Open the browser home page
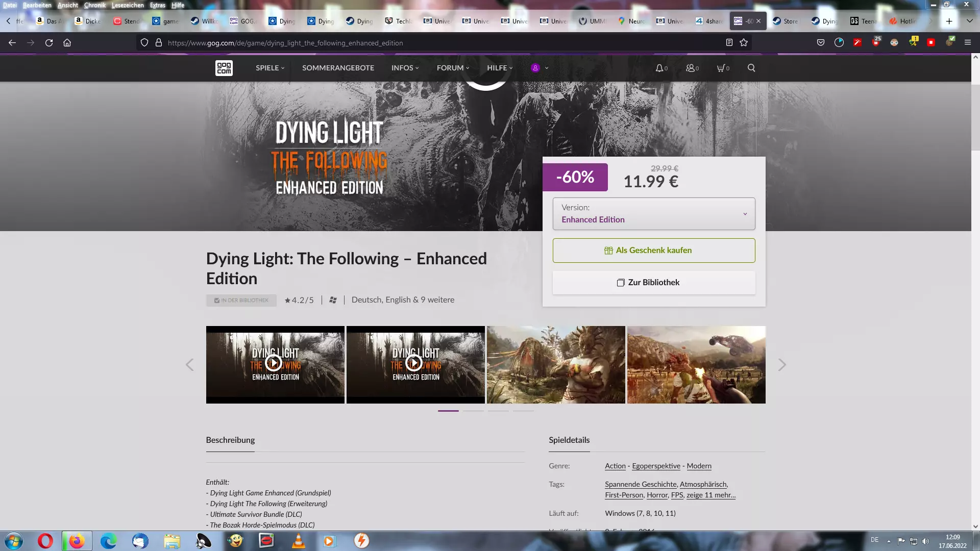980x551 pixels. click(x=67, y=43)
